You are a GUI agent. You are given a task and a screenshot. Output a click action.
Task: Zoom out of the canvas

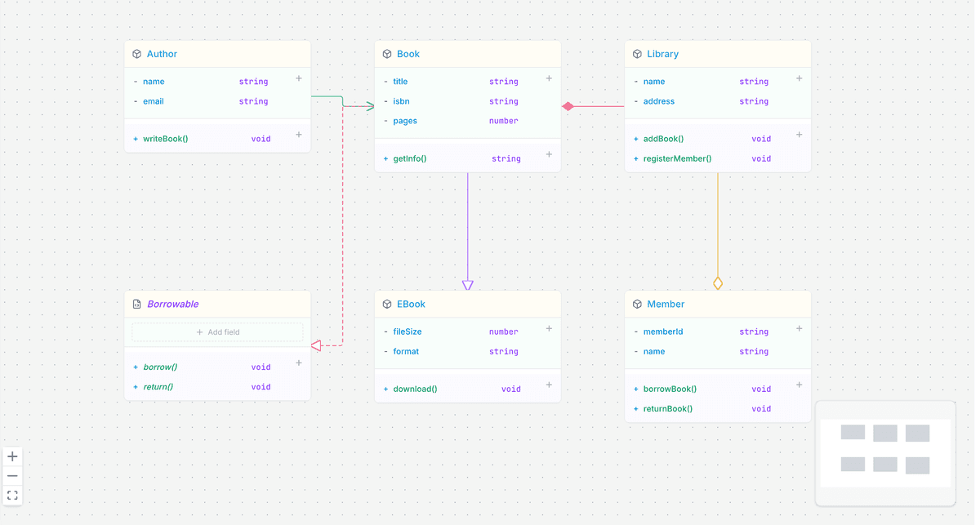(12, 476)
